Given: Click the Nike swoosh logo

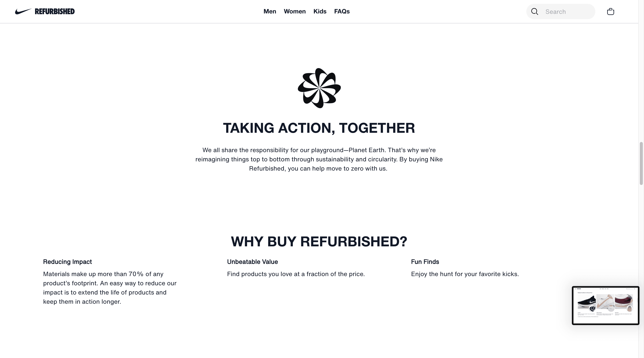Looking at the screenshot, I should point(23,12).
